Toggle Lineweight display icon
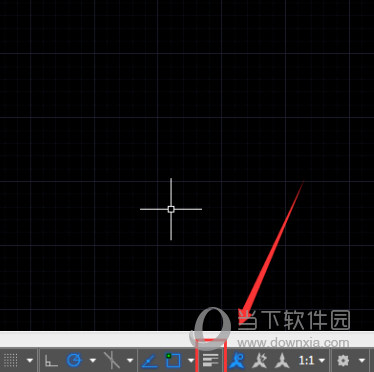374x372 pixels. tap(210, 360)
